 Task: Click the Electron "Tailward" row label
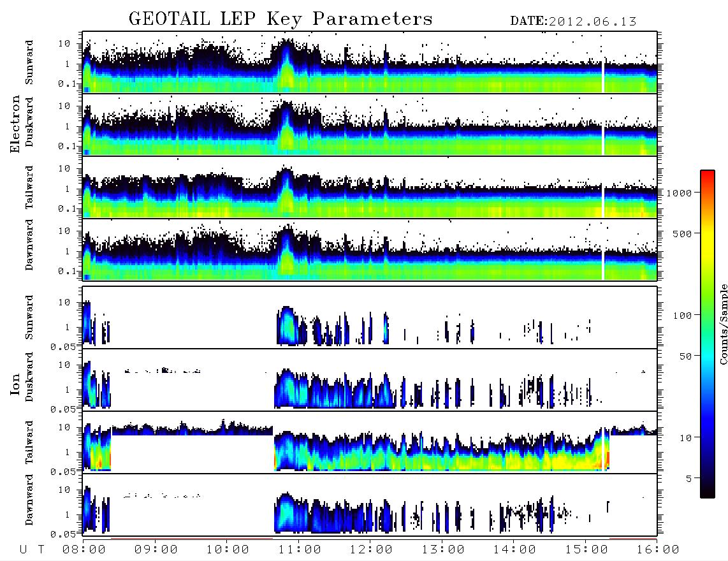[29, 187]
